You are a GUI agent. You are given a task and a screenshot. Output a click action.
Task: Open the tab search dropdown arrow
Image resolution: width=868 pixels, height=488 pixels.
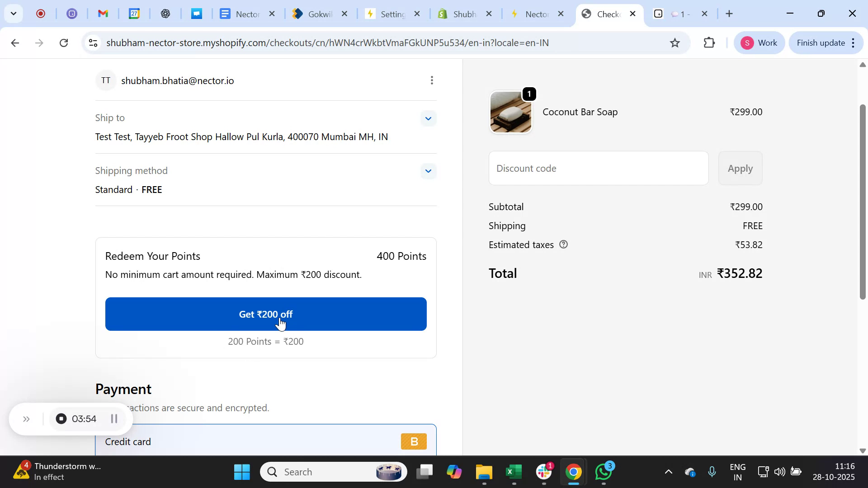click(x=14, y=14)
